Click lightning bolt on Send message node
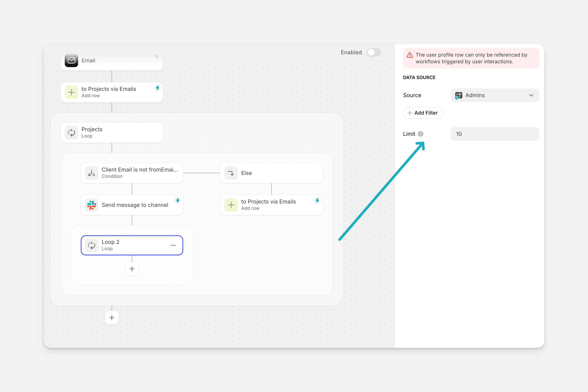Viewport: 588px width, 392px height. coord(178,201)
